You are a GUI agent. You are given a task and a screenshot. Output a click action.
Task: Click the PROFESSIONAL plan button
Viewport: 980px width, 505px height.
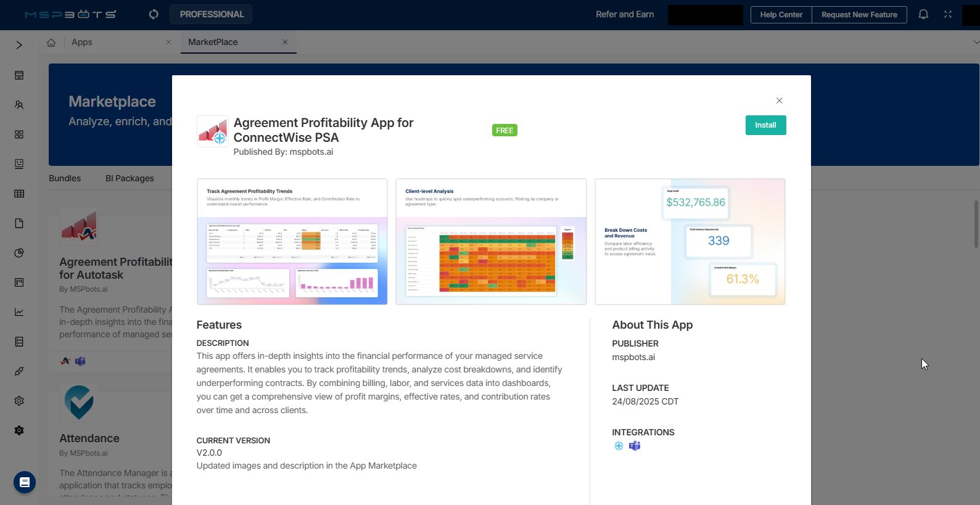click(x=211, y=14)
